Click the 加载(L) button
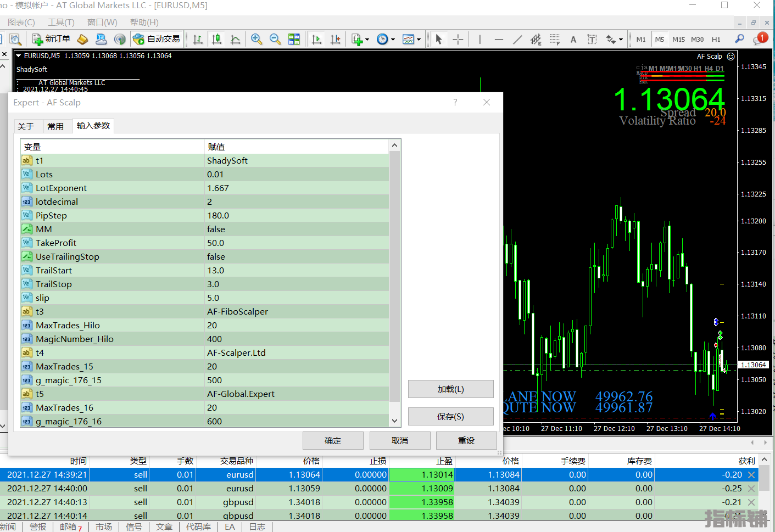Image resolution: width=775 pixels, height=532 pixels. [x=450, y=389]
